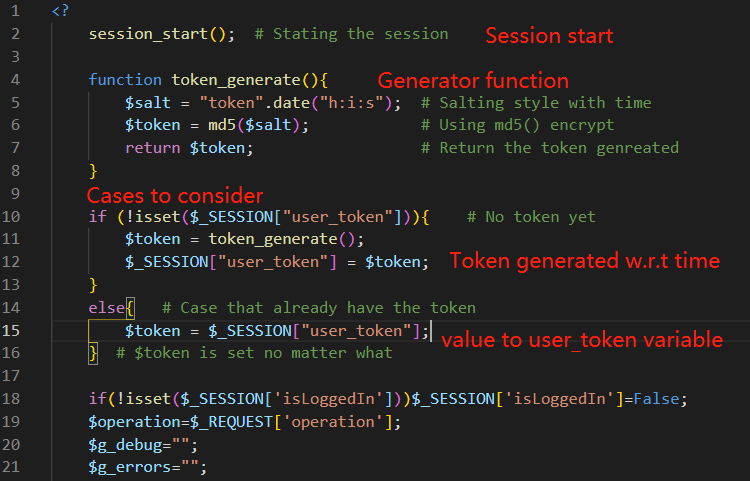This screenshot has height=481, width=750.
Task: Click the return $token statement
Action: click(x=189, y=148)
